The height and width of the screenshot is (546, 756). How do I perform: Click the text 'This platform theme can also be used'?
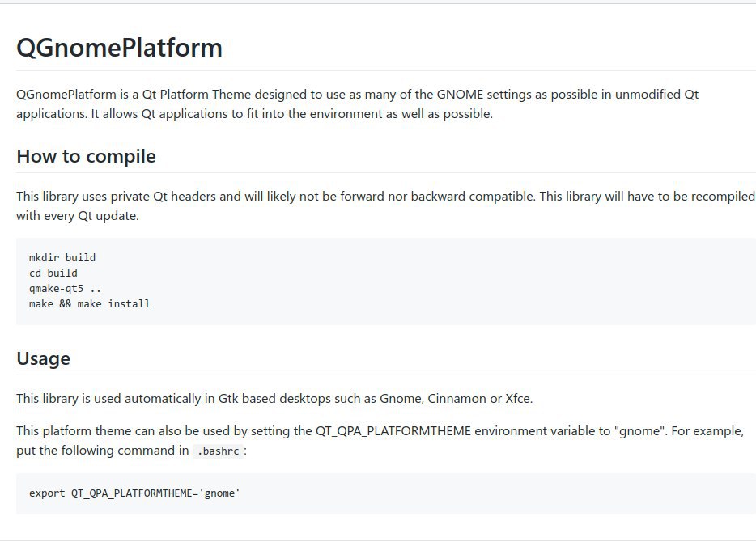click(x=123, y=431)
